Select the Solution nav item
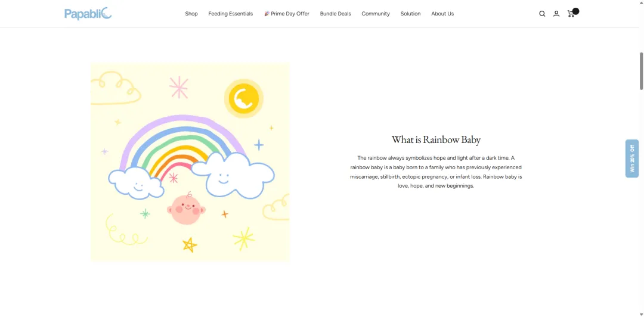 410,14
